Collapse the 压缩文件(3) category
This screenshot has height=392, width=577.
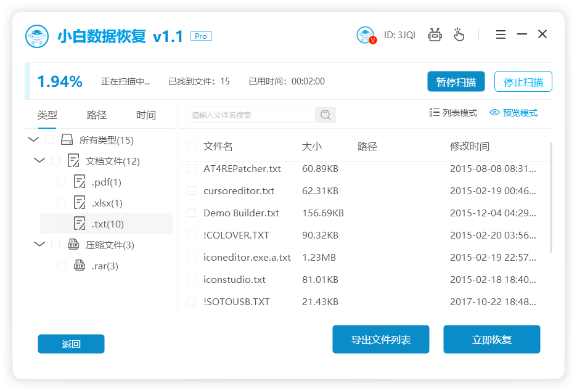[39, 245]
